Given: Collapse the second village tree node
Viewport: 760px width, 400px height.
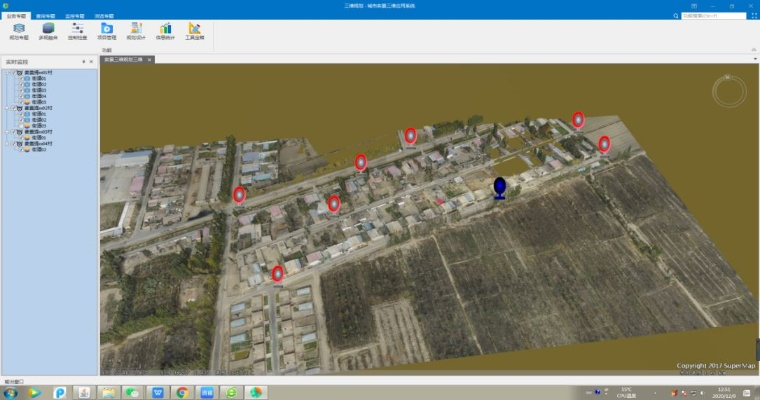Looking at the screenshot, I should point(6,108).
